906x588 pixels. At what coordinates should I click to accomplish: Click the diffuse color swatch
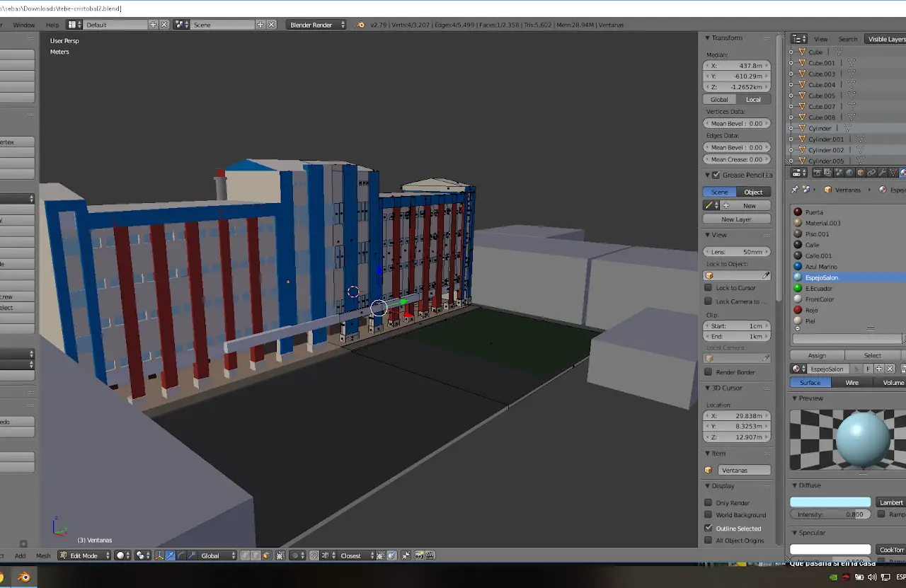coord(830,502)
